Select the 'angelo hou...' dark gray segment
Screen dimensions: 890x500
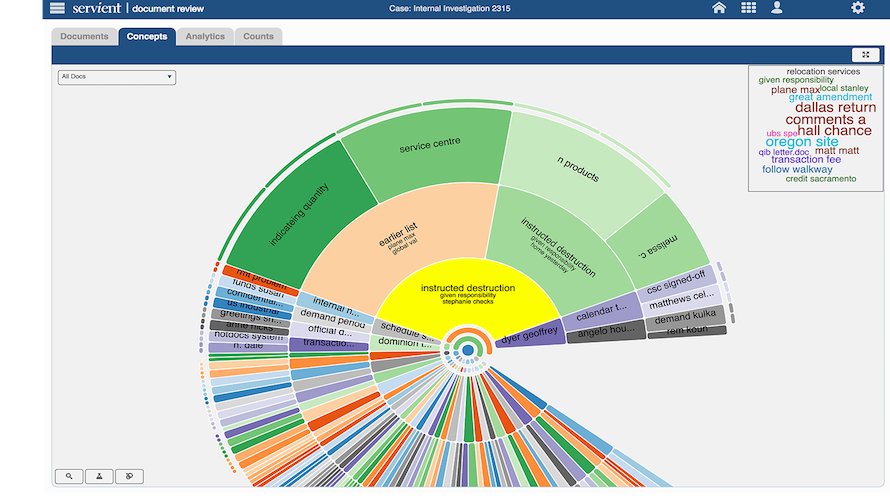(606, 331)
